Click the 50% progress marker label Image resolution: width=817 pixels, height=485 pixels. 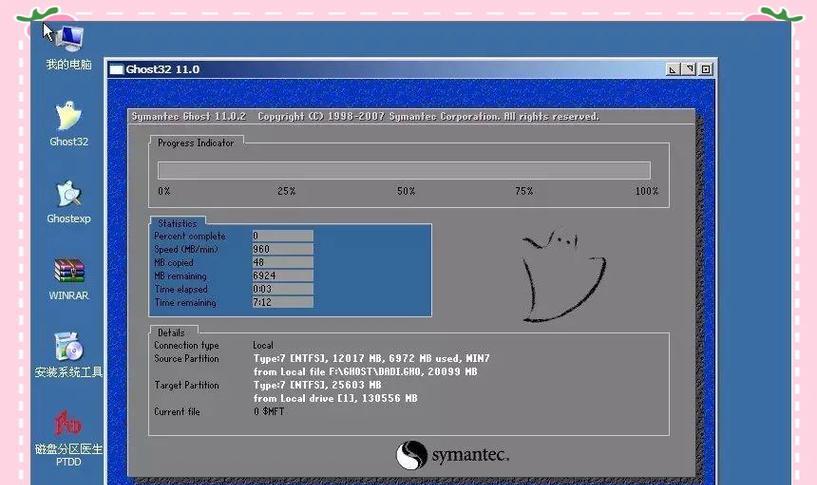pos(406,191)
